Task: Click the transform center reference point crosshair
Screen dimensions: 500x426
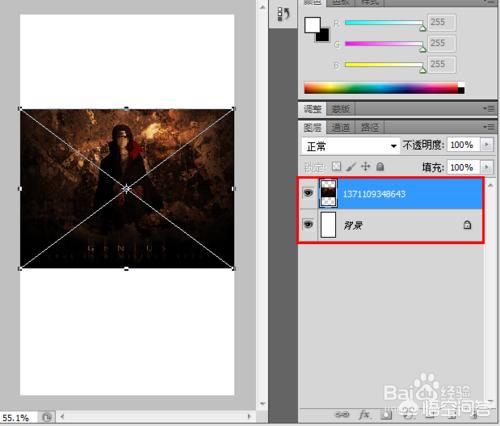Action: pyautogui.click(x=126, y=189)
